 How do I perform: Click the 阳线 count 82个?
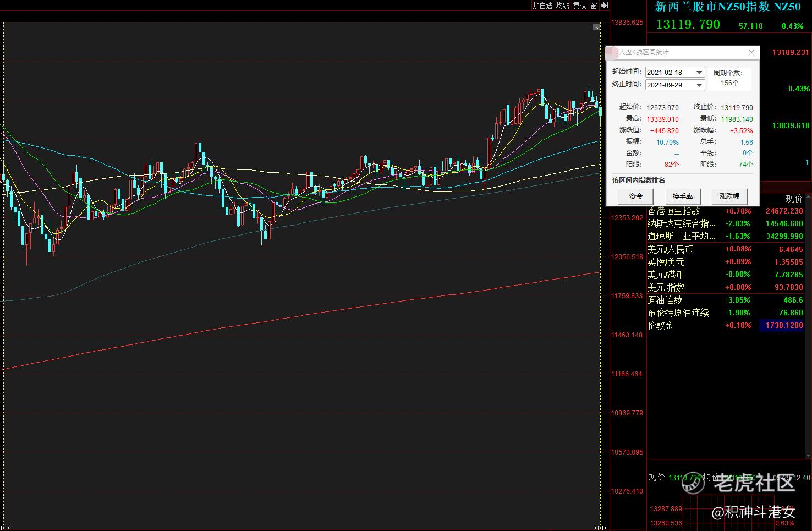click(x=672, y=164)
